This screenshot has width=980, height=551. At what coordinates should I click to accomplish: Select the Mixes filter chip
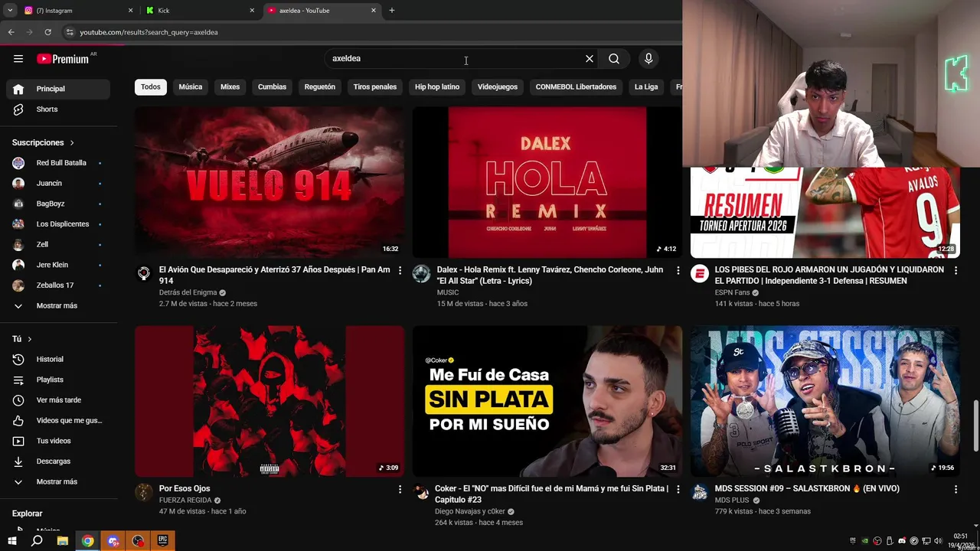230,87
